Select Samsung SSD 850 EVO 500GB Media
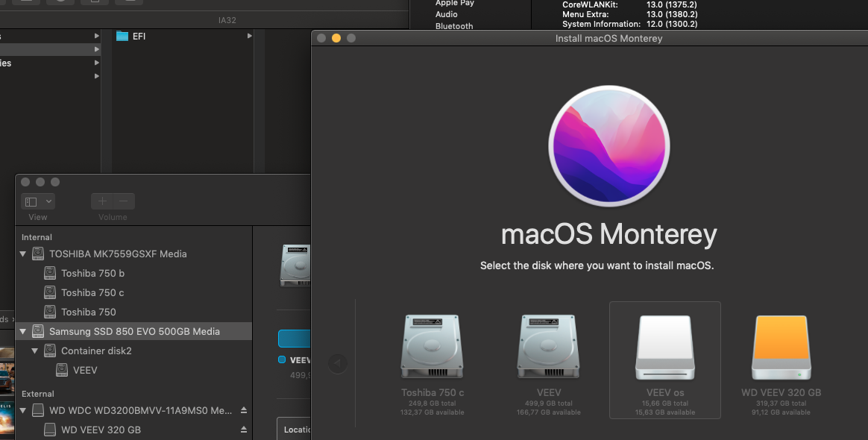 (133, 332)
